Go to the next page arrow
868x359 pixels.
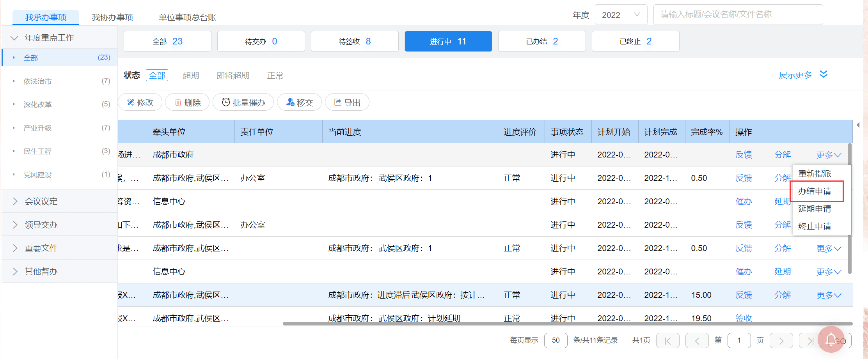[781, 341]
